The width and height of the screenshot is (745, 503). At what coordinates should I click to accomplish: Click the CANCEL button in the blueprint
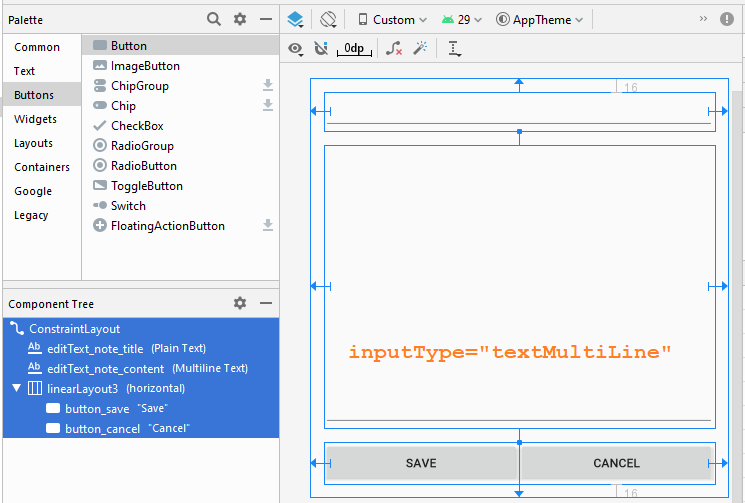coord(616,463)
